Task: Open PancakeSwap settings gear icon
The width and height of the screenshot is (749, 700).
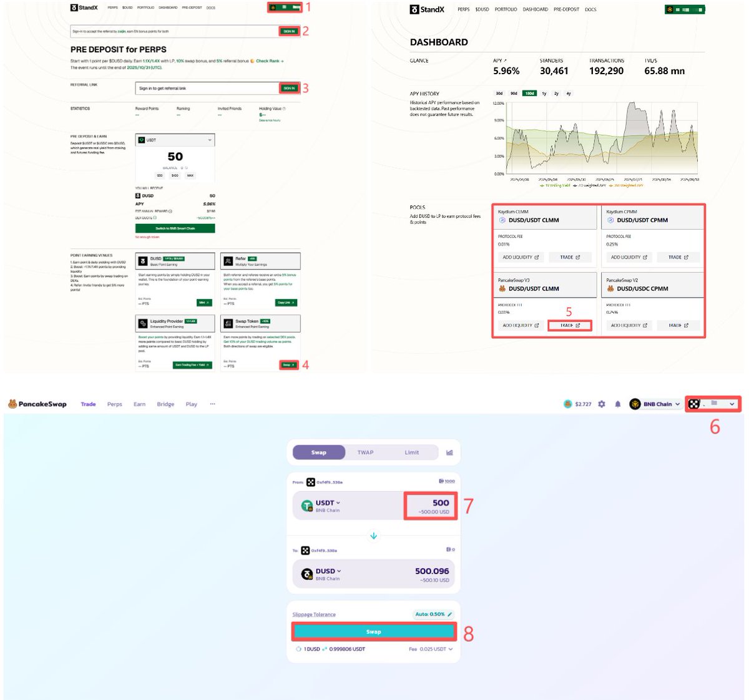Action: pyautogui.click(x=602, y=404)
